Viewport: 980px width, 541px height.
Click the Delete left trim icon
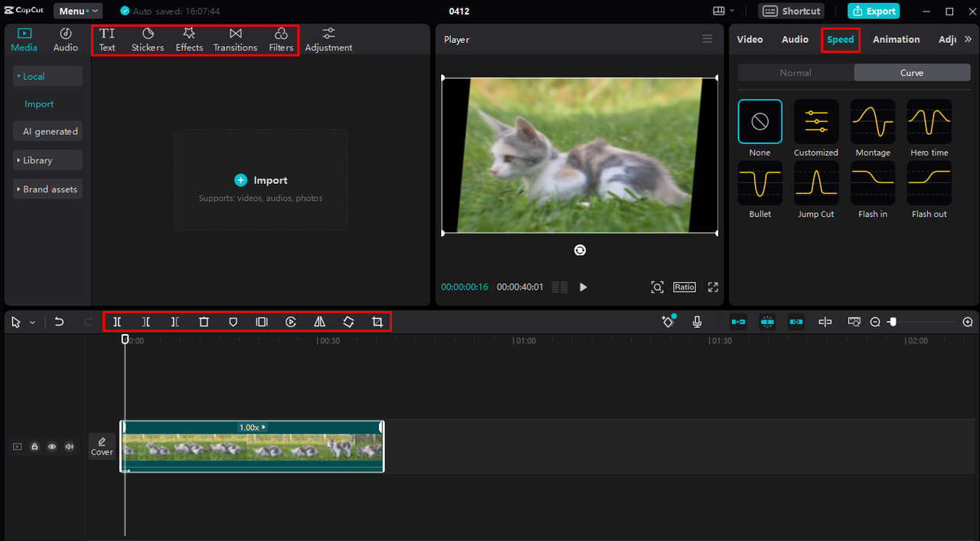pyautogui.click(x=146, y=322)
